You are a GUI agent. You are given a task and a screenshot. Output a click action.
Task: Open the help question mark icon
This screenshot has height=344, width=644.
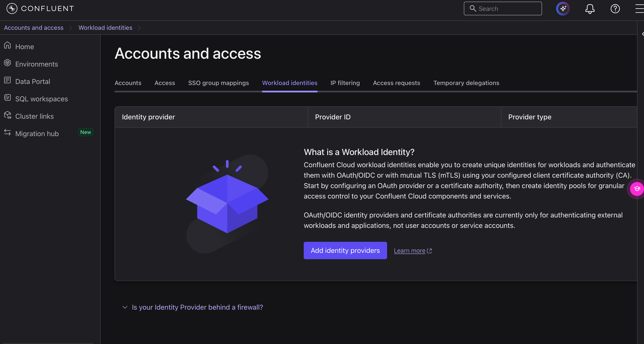coord(615,9)
